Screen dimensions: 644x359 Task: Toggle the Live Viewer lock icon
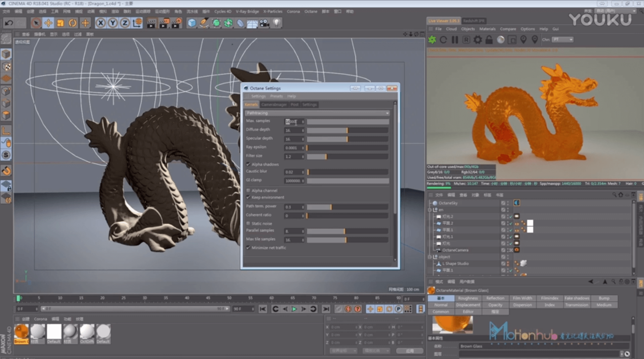(489, 40)
